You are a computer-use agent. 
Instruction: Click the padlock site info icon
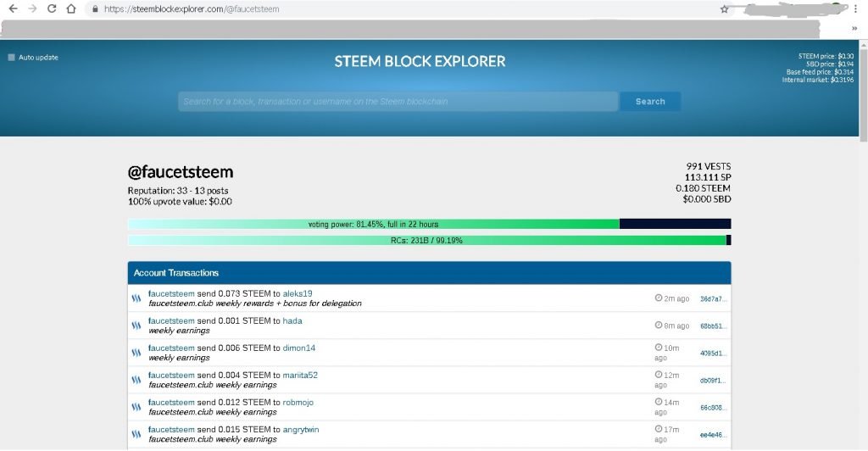pos(95,8)
